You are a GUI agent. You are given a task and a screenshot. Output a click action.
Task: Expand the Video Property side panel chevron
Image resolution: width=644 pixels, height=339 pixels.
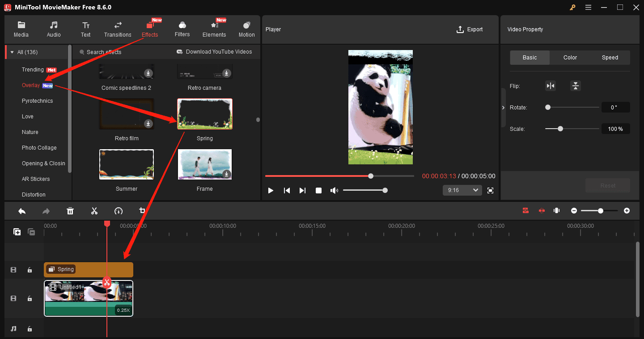503,107
